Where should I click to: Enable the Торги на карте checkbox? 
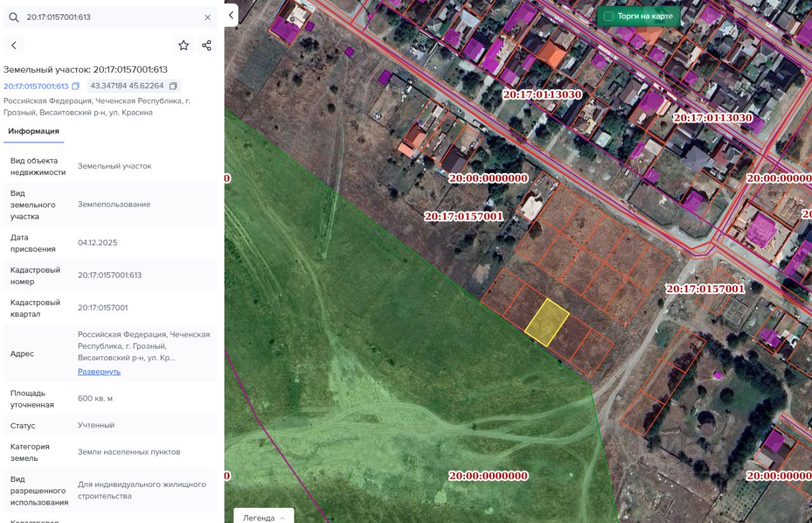point(608,16)
